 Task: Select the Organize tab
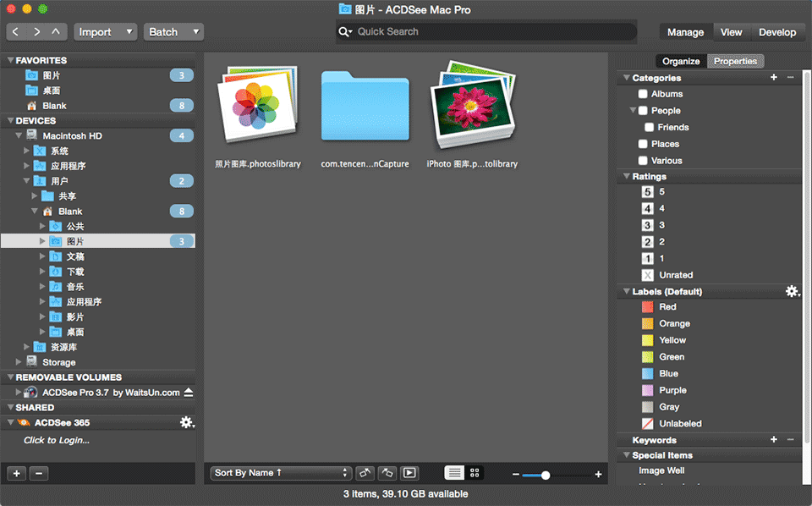pos(680,61)
